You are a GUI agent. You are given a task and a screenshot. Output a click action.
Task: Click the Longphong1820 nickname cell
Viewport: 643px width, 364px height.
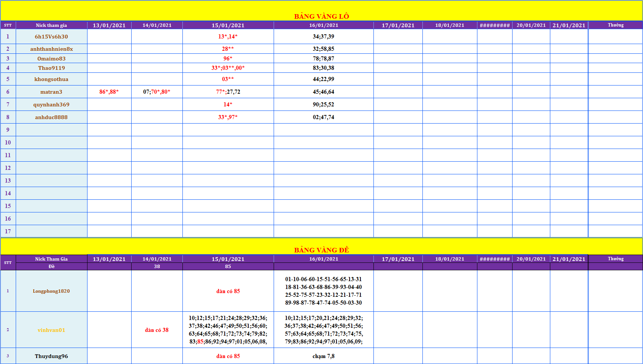[51, 291]
